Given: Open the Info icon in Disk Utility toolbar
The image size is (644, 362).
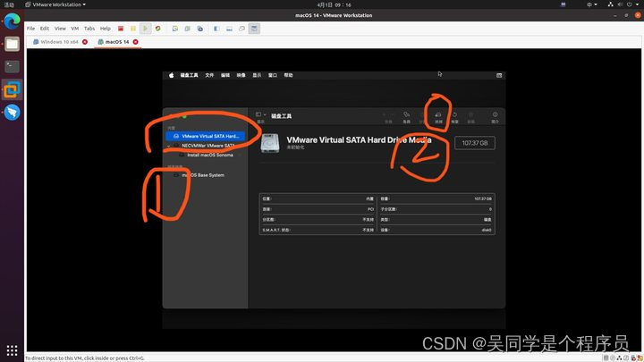Looking at the screenshot, I should pyautogui.click(x=495, y=114).
